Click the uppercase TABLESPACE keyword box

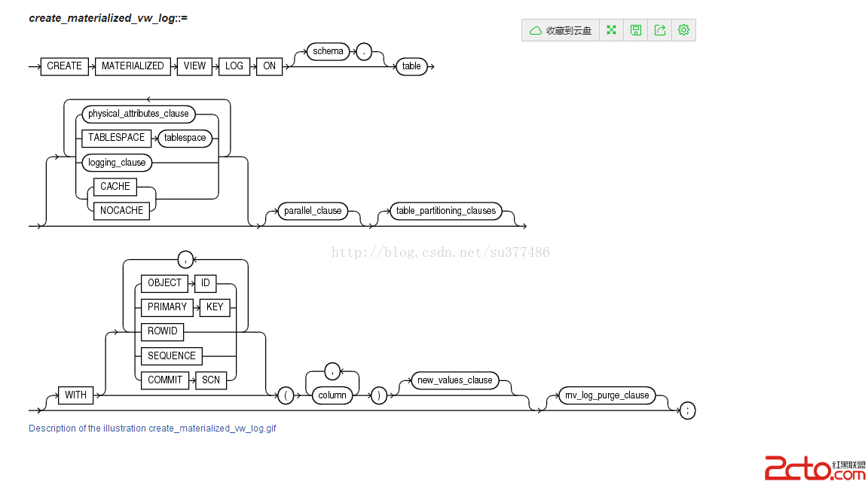[116, 138]
